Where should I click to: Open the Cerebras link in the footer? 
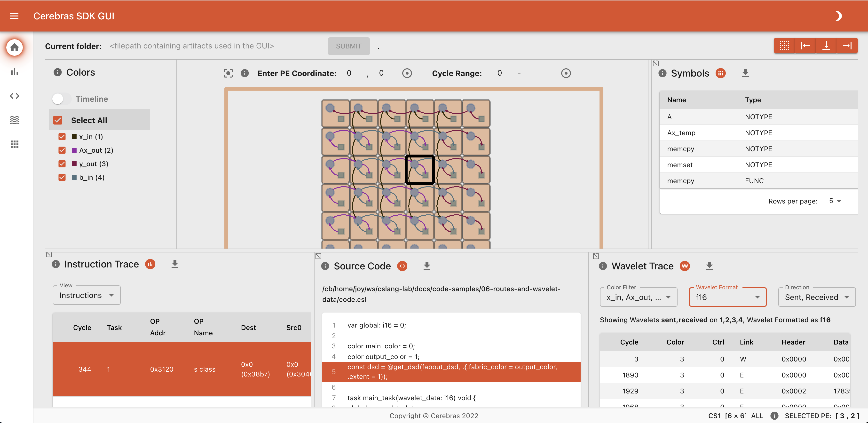(x=445, y=415)
